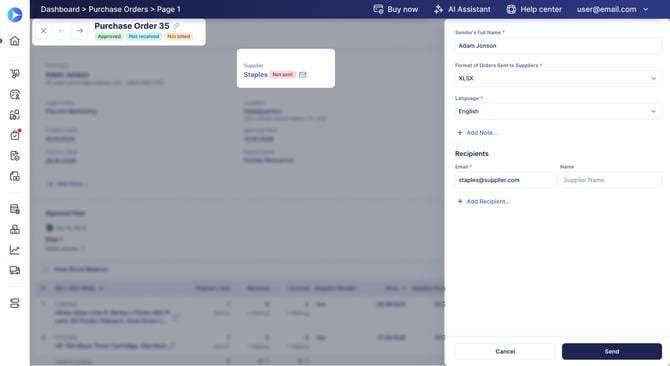Viewport: 670px width, 366px height.
Task: Click the Supplier Name input field
Action: point(611,180)
